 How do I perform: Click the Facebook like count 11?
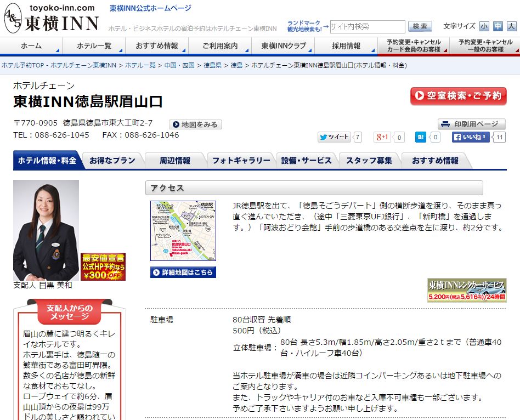point(500,137)
